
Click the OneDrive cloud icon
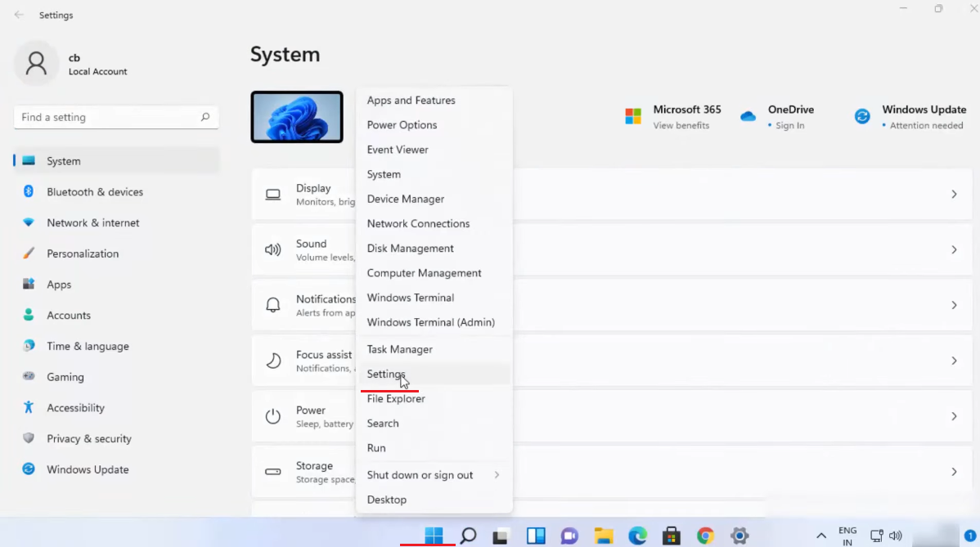point(748,116)
